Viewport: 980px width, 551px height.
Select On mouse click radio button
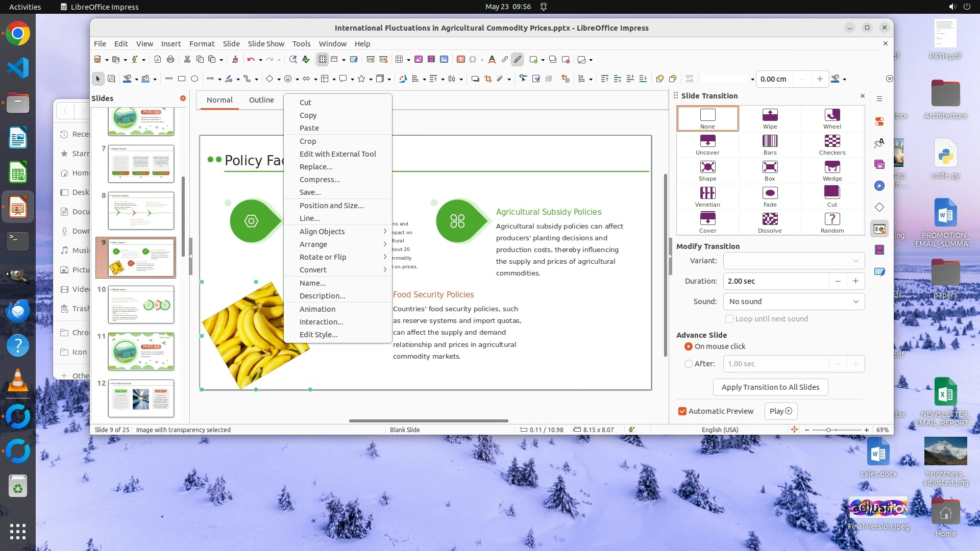(689, 346)
